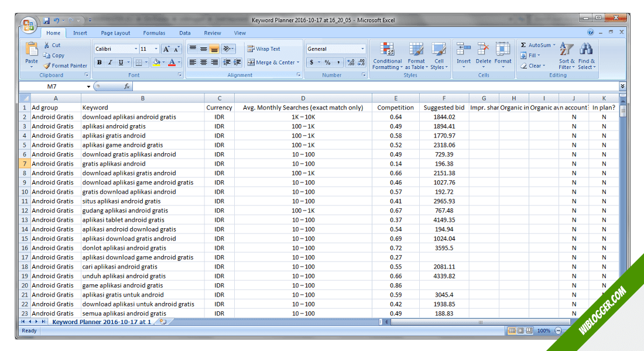The height and width of the screenshot is (351, 644).
Task: Expand the formula bar
Action: click(622, 86)
